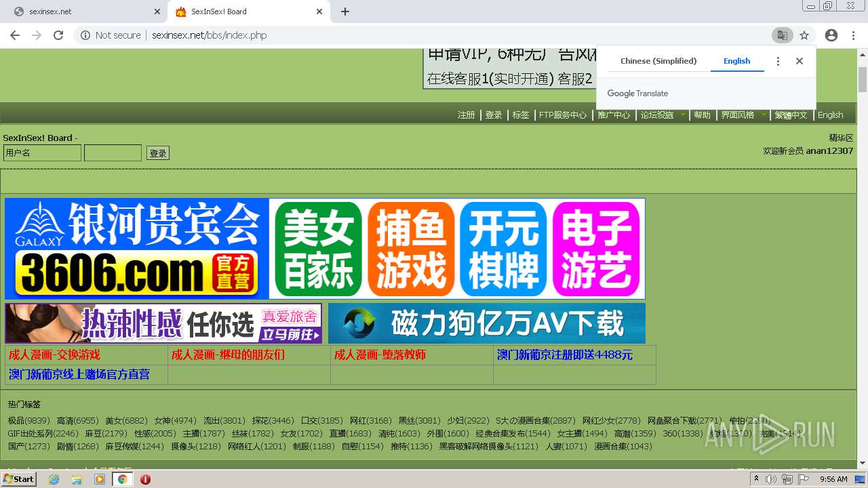
Task: Open File Explorer folder icon in taskbar
Action: [x=77, y=479]
